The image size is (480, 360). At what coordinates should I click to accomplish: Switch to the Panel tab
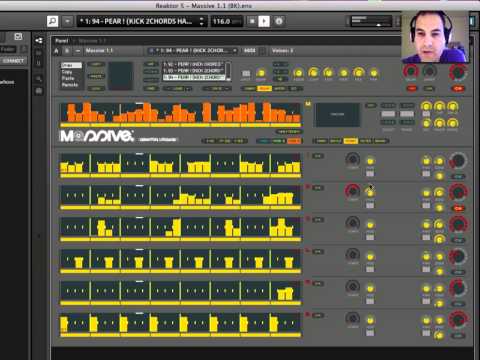62,41
